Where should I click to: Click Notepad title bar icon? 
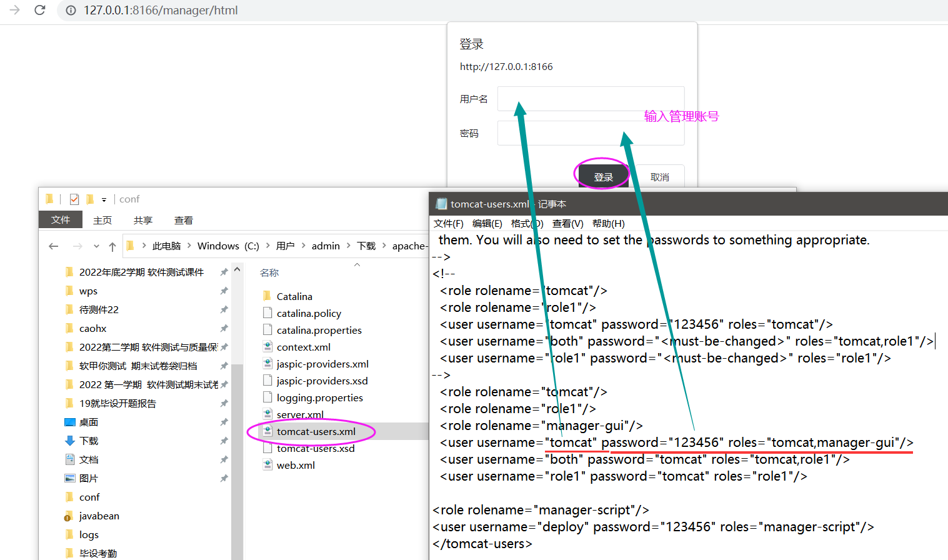point(441,204)
